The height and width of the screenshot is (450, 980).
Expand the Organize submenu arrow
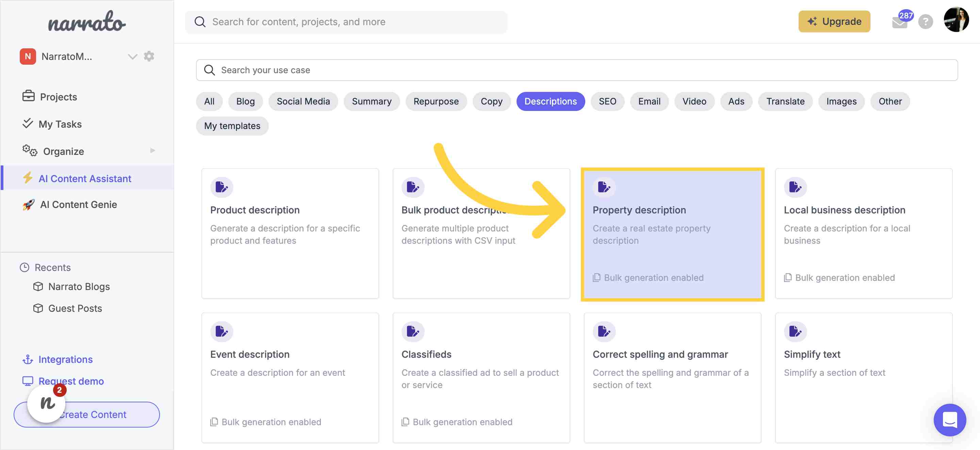[152, 151]
